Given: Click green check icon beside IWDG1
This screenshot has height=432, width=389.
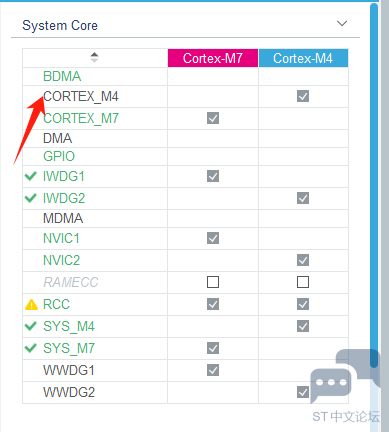Looking at the screenshot, I should (x=31, y=176).
